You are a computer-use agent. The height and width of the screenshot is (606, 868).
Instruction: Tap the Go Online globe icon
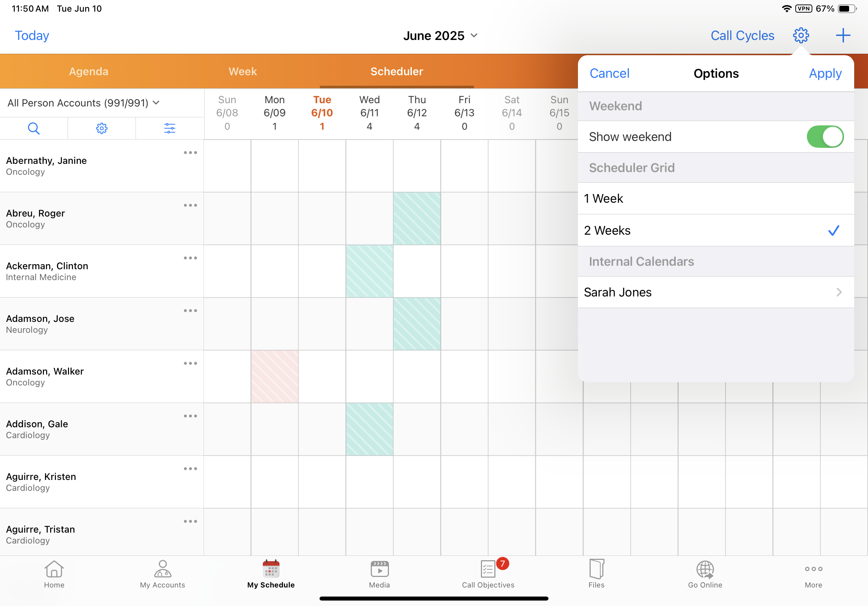pos(705,574)
